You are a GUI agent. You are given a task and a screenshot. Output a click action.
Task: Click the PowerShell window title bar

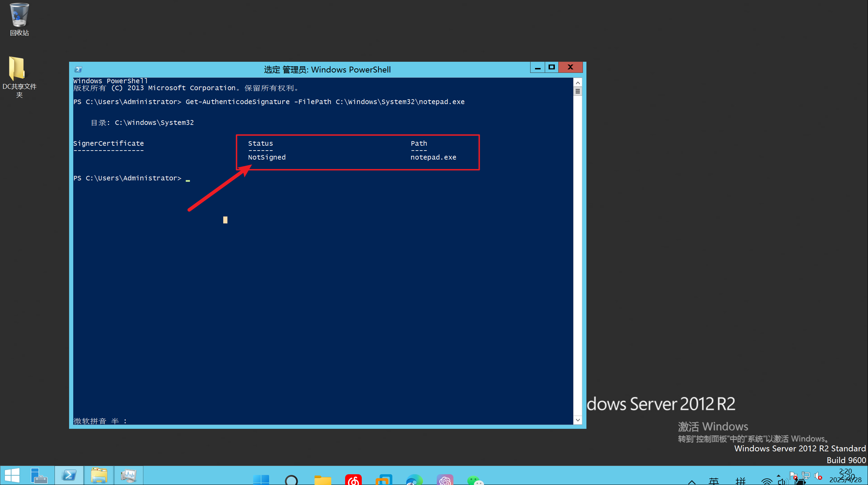click(327, 69)
